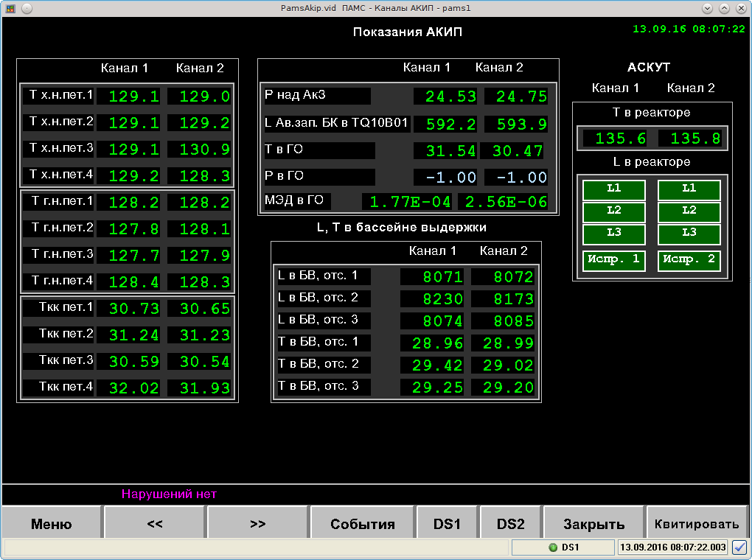This screenshot has width=752, height=560.
Task: Switch to DS2 data server
Action: point(511,524)
